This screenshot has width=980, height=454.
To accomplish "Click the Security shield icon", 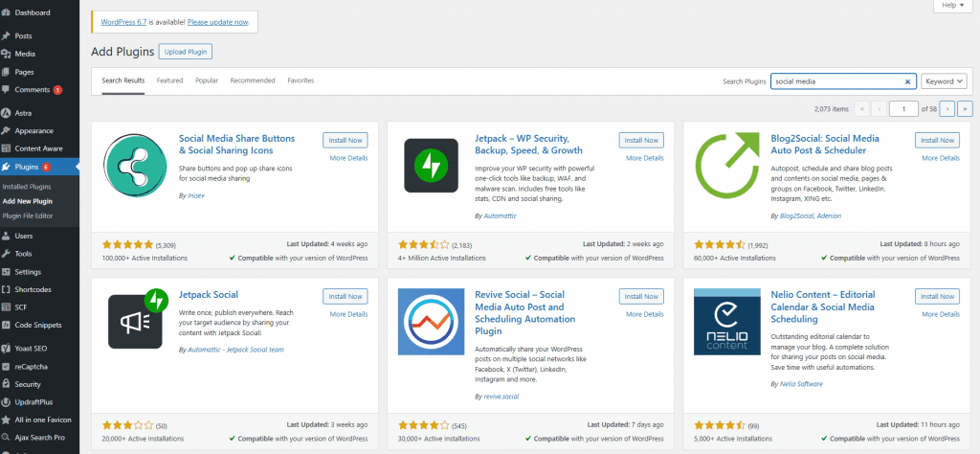I will 6,385.
